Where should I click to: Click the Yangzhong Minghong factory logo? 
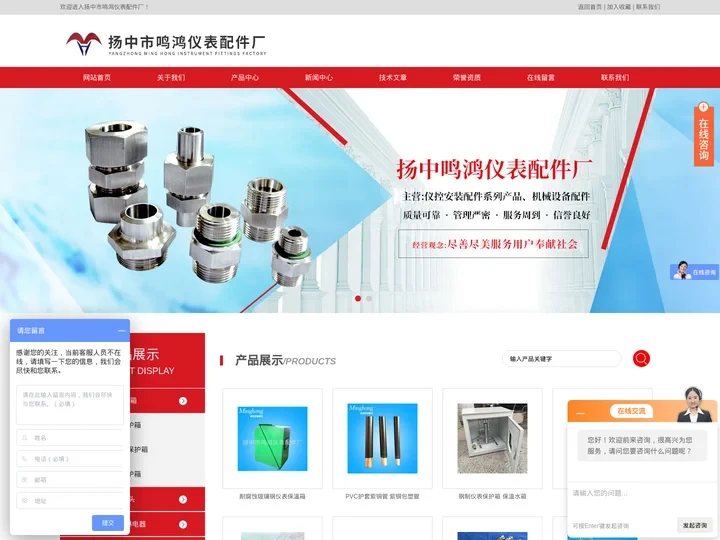tap(166, 44)
